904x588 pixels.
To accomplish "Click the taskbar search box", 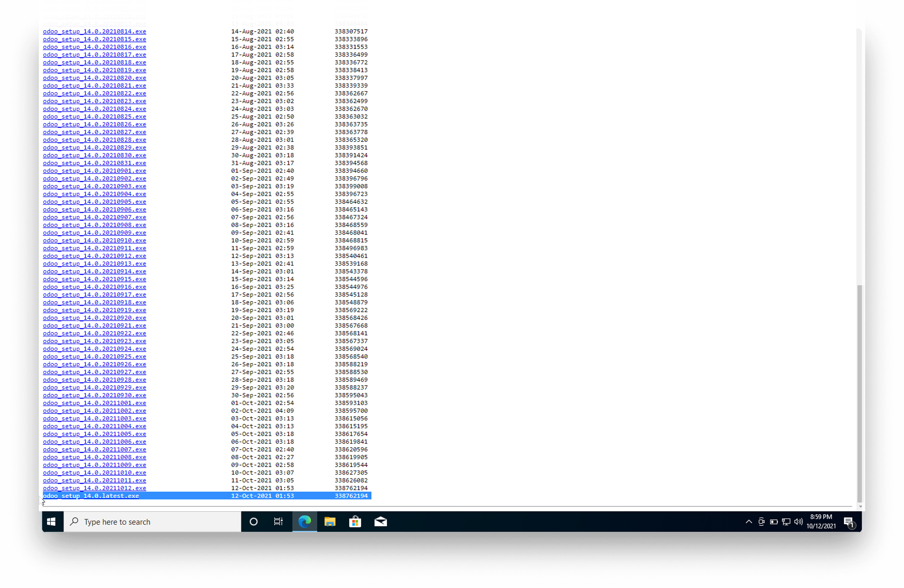I will coord(152,522).
